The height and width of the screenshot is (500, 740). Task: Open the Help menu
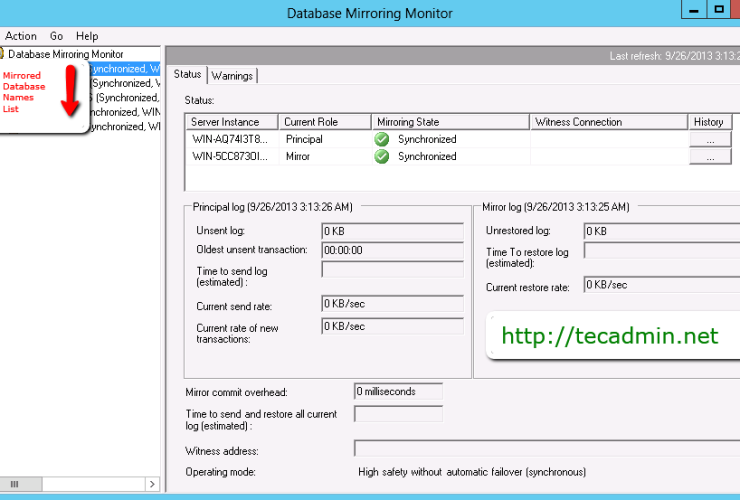coord(87,36)
